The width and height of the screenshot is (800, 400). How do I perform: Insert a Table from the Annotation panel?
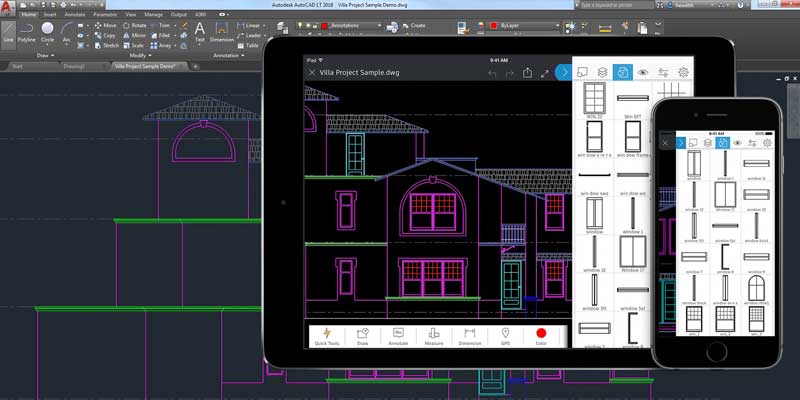click(248, 45)
